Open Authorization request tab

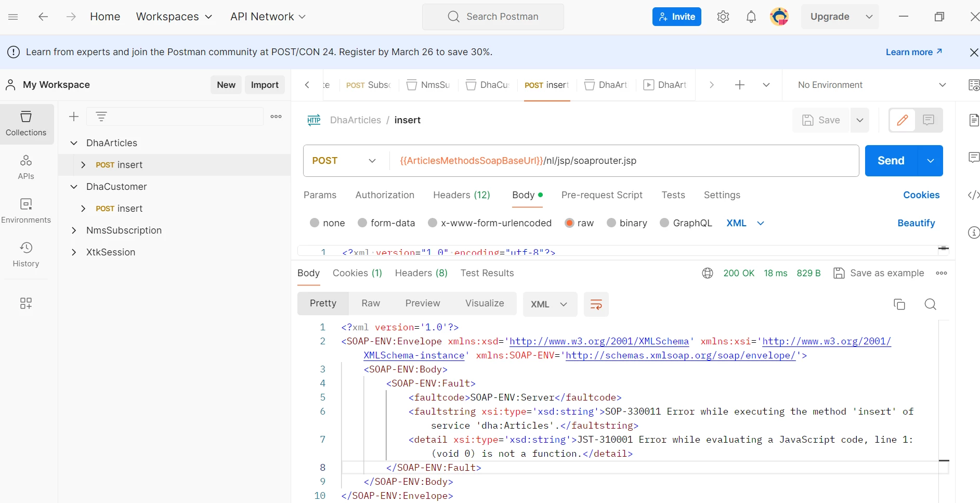pos(385,195)
